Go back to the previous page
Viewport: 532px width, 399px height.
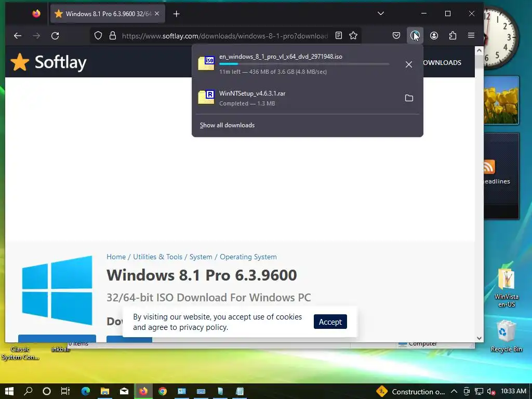pos(18,36)
